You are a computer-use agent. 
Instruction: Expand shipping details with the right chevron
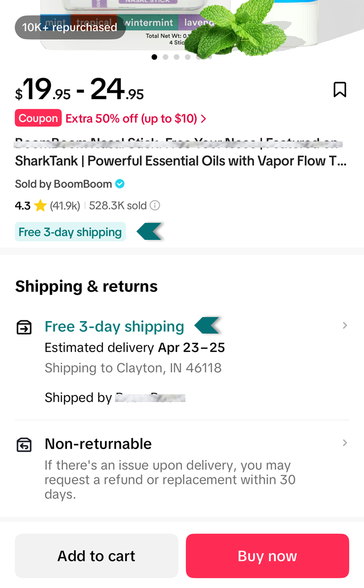[x=345, y=325]
